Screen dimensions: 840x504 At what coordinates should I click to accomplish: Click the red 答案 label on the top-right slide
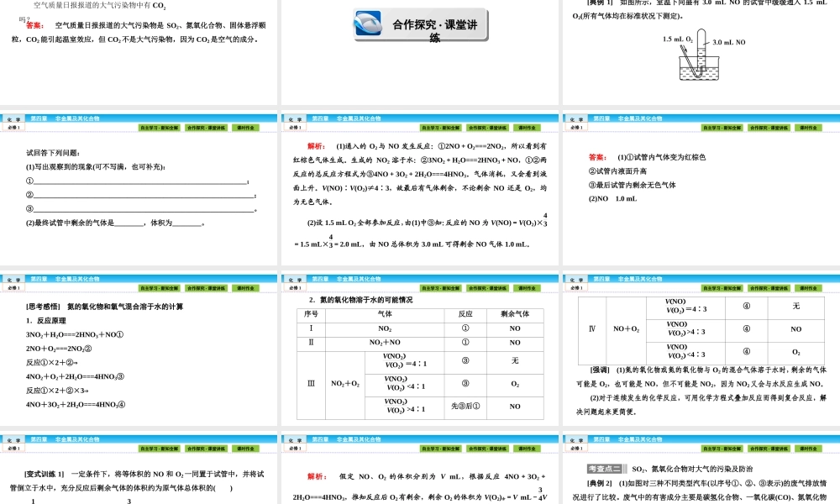point(597,155)
